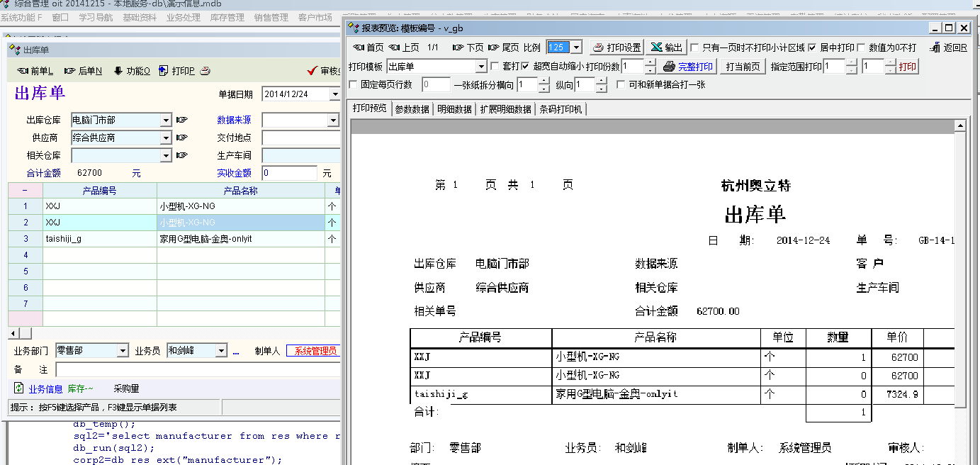This screenshot has width=980, height=465.
Task: Click the 备注 remarks input field
Action: pos(197,370)
